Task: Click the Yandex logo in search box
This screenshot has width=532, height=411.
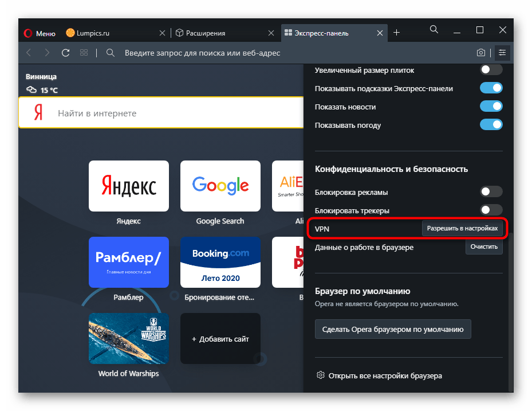Action: 38,112
